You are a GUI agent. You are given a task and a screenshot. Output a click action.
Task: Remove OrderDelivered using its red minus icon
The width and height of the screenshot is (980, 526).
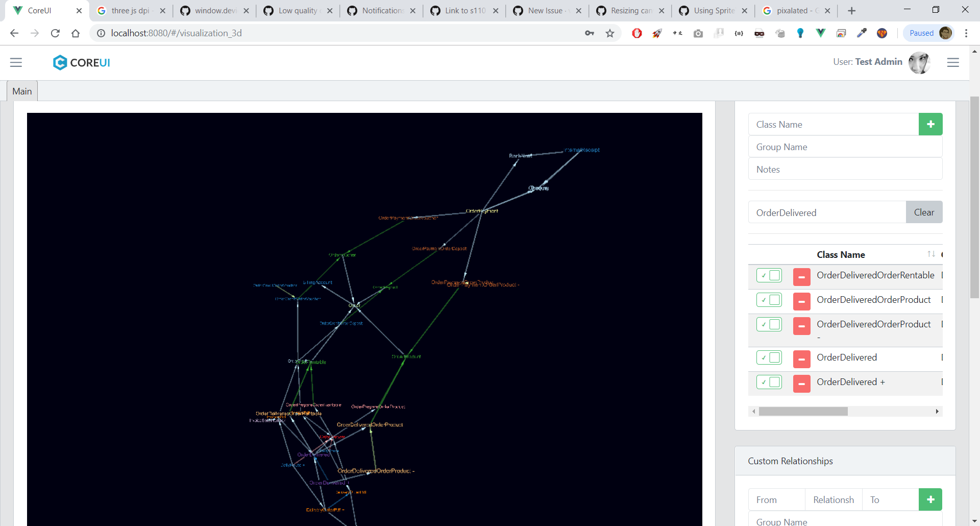coord(801,359)
